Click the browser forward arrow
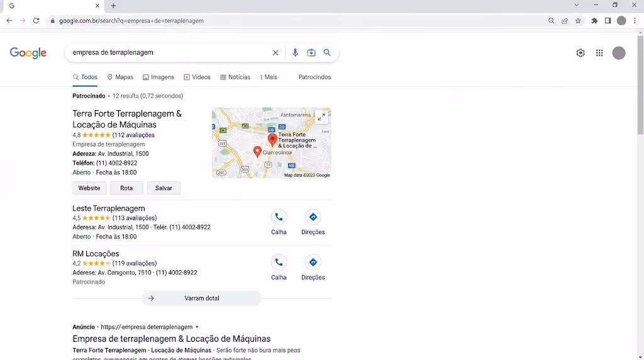This screenshot has width=644, height=360. tap(23, 21)
